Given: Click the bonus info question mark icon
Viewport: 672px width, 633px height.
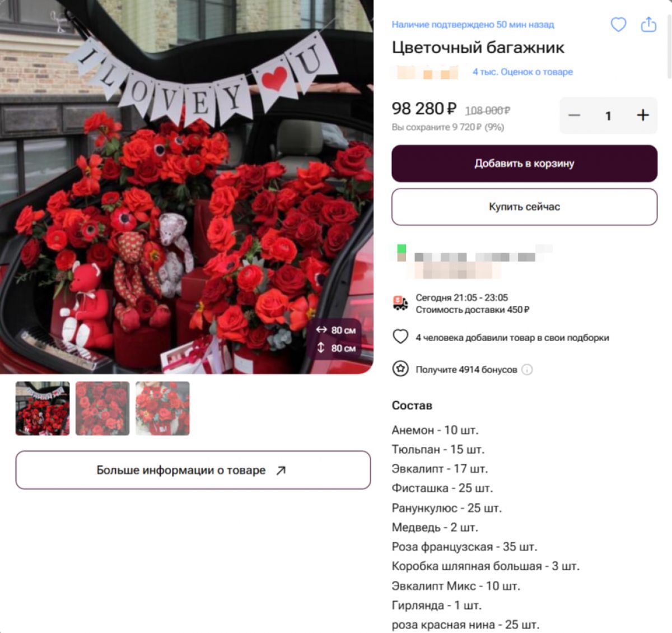Looking at the screenshot, I should point(527,370).
